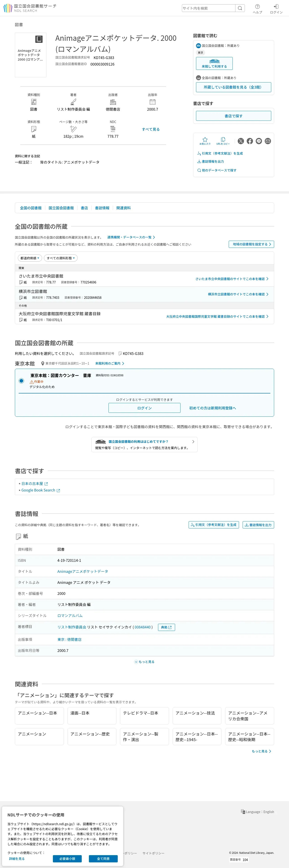Viewport: 289px width, 868px height.
Task: Click 引用文を生成 button in bibliographic section
Action: [214, 525]
